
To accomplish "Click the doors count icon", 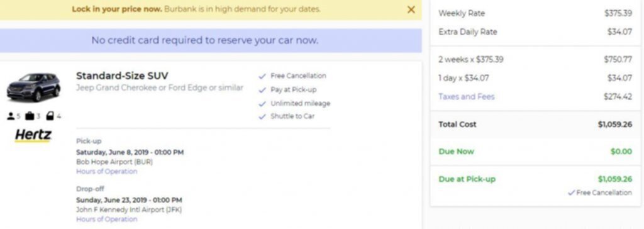I will (x=50, y=116).
